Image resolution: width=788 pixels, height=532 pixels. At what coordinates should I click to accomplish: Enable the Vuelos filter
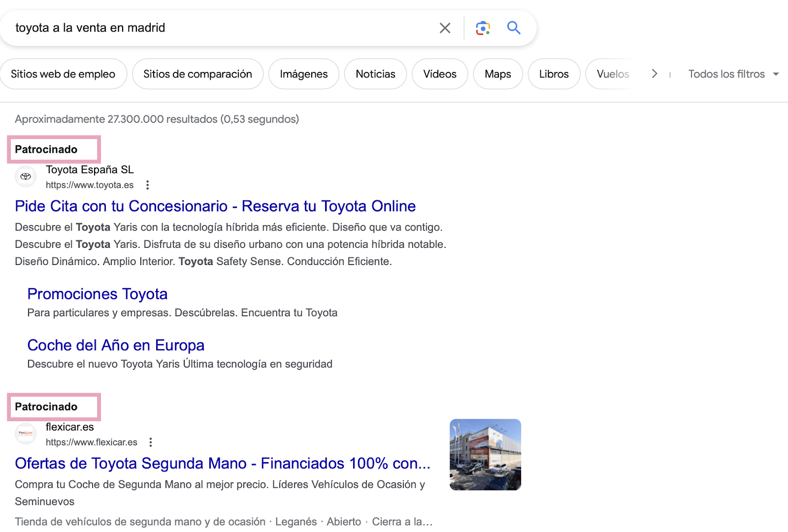tap(612, 74)
